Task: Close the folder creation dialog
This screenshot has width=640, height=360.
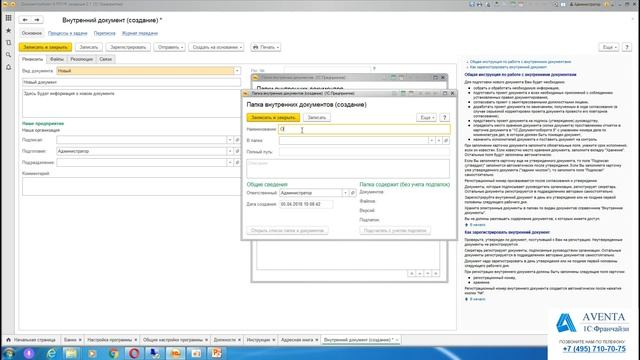Action: pos(452,93)
